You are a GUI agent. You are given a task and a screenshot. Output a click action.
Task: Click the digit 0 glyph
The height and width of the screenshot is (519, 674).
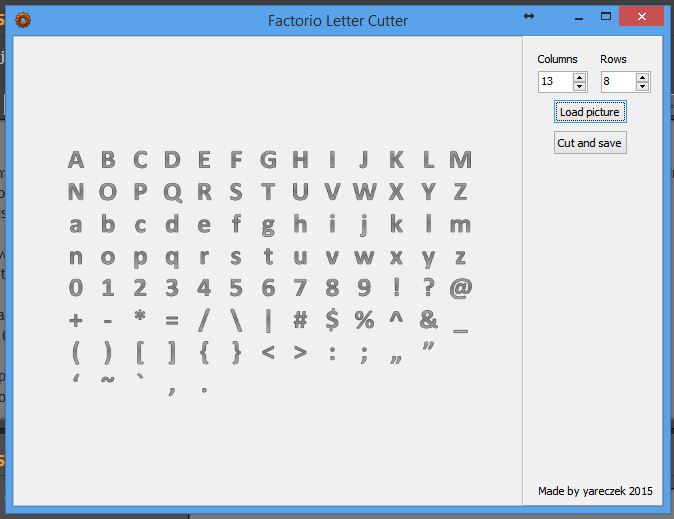[76, 287]
